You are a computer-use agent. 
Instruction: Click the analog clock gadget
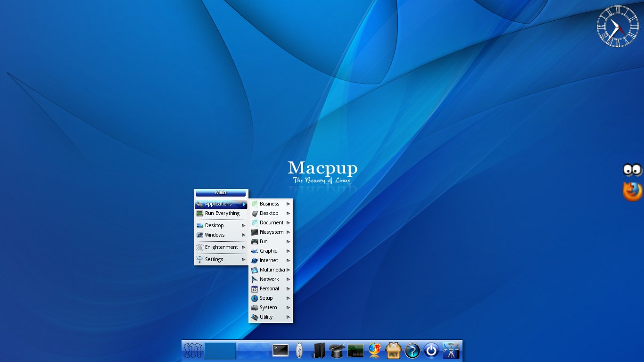click(x=617, y=26)
